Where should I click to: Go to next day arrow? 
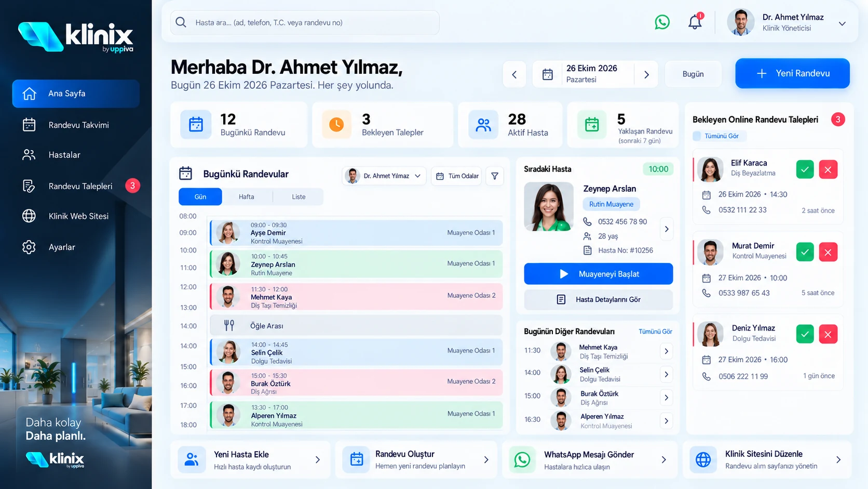tap(646, 74)
